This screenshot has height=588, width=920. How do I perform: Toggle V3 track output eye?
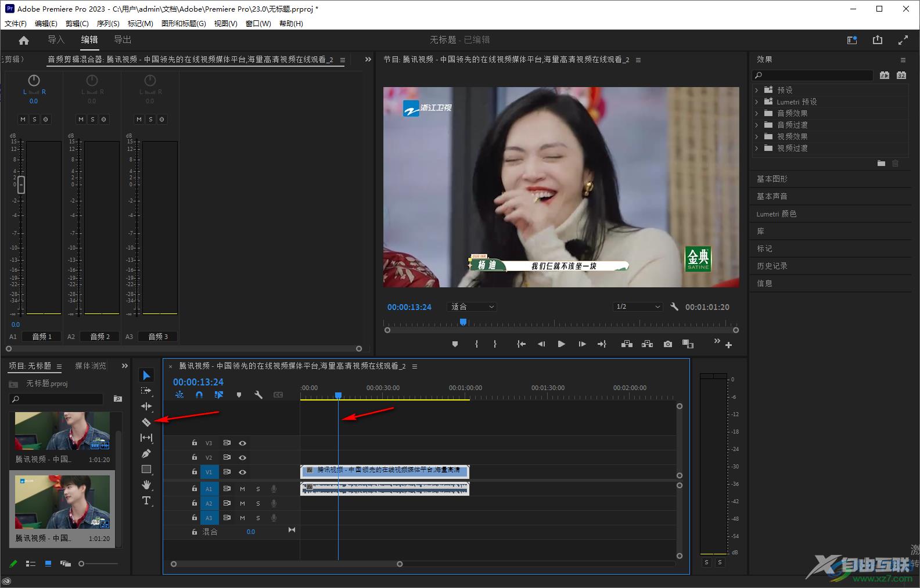pos(243,443)
